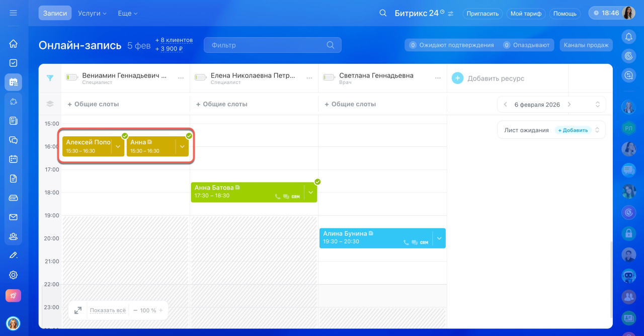
Task: Click the rocket icon in left sidebar
Action: coord(14,296)
